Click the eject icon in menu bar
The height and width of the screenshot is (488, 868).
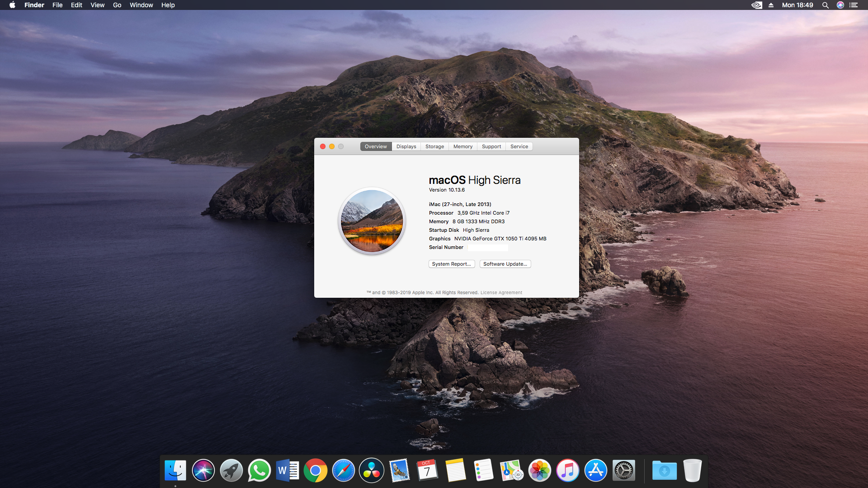tap(771, 5)
